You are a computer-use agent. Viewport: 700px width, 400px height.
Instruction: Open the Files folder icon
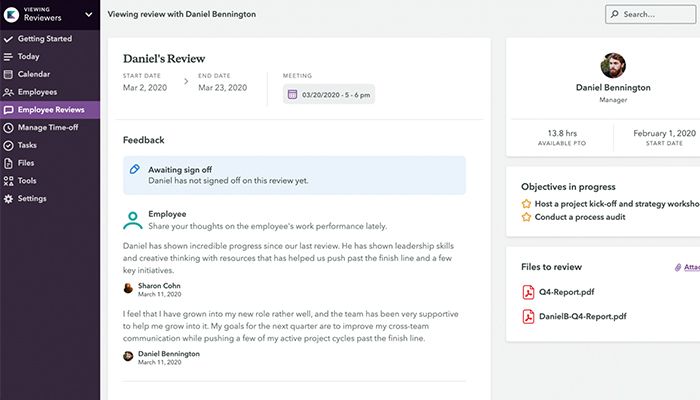point(9,163)
